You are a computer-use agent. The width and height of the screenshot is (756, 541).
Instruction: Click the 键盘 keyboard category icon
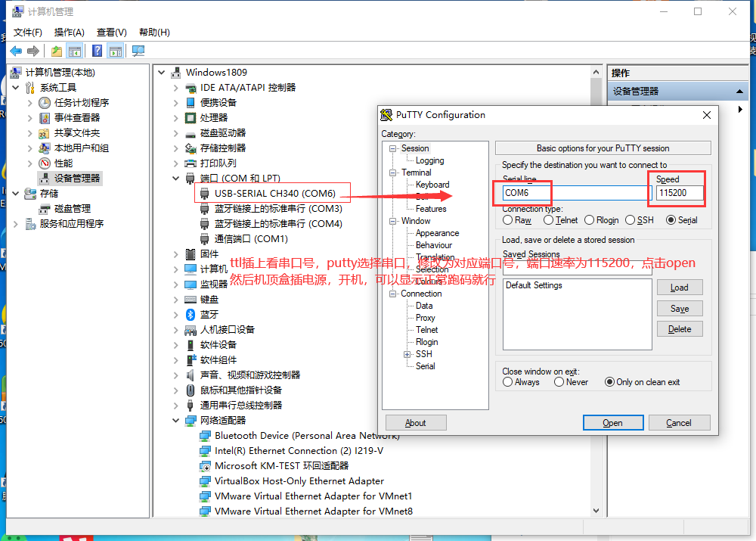coord(191,300)
